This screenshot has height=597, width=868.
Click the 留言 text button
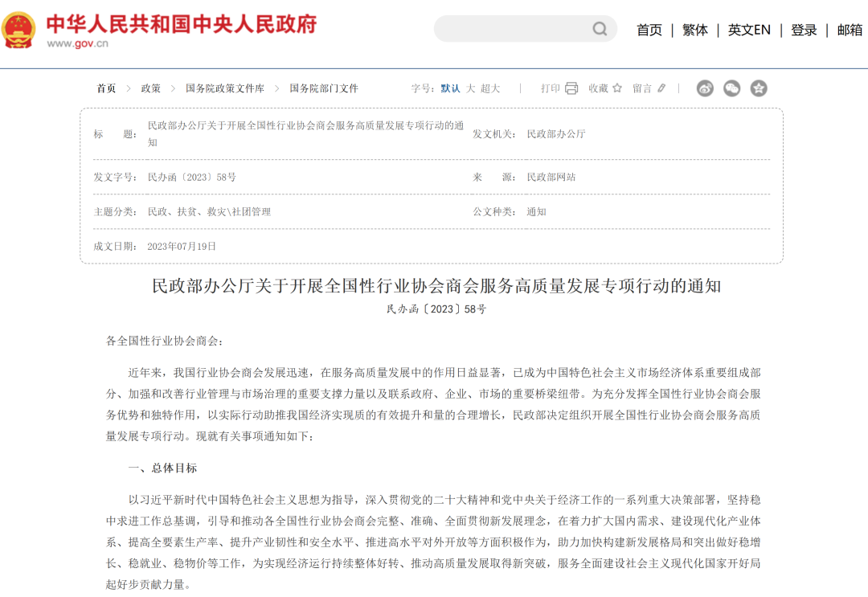pyautogui.click(x=642, y=88)
